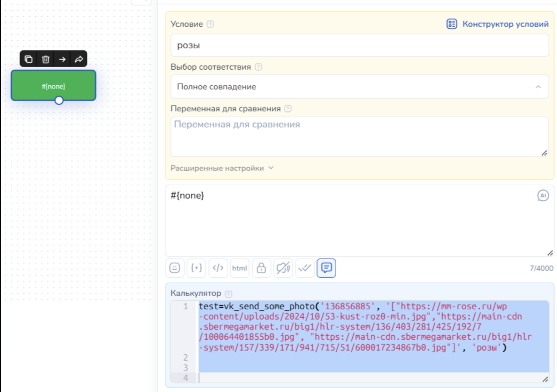Click the Калькулятор help question icon
Image resolution: width=557 pixels, height=392 pixels.
click(x=228, y=294)
